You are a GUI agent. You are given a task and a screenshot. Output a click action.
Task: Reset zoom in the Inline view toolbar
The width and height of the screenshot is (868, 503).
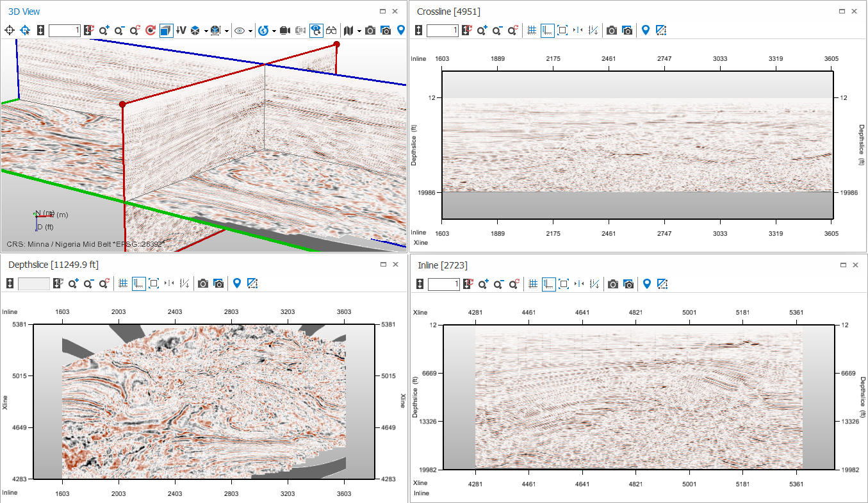[x=514, y=284]
